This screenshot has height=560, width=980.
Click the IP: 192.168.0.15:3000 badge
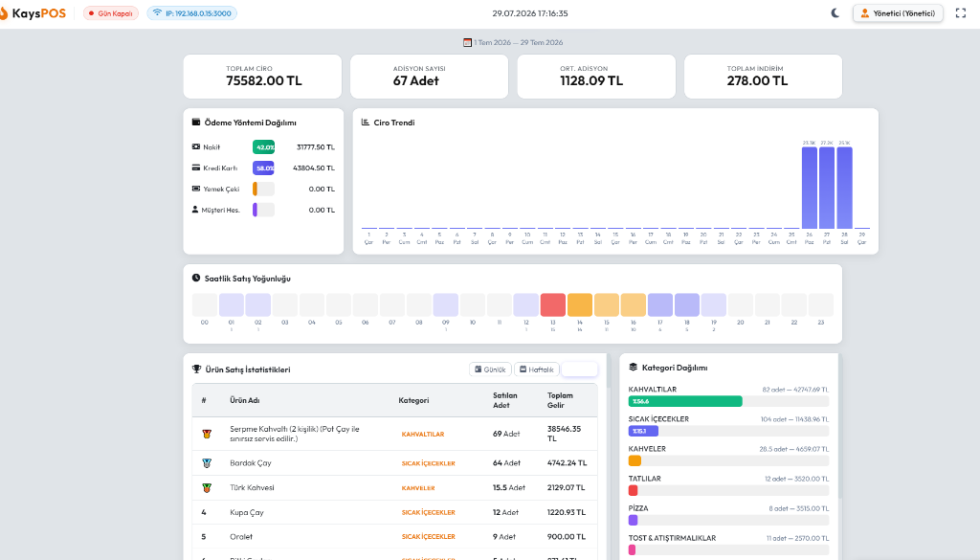(x=191, y=13)
